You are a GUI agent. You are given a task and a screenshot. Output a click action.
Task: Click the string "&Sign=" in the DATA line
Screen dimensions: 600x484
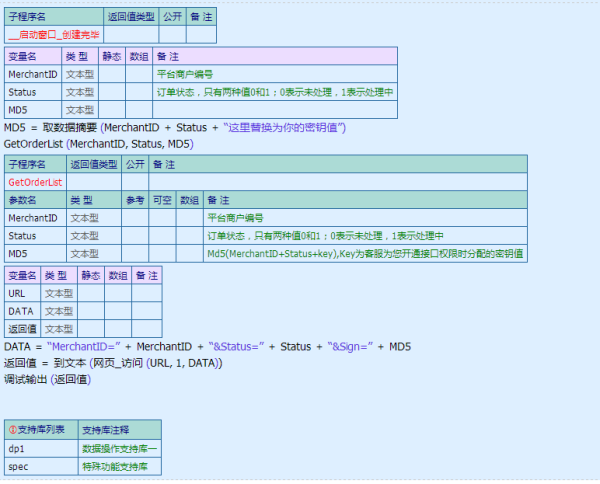(350, 347)
